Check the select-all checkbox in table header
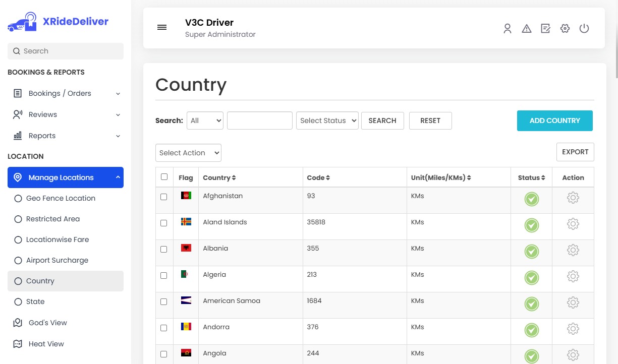 click(164, 177)
